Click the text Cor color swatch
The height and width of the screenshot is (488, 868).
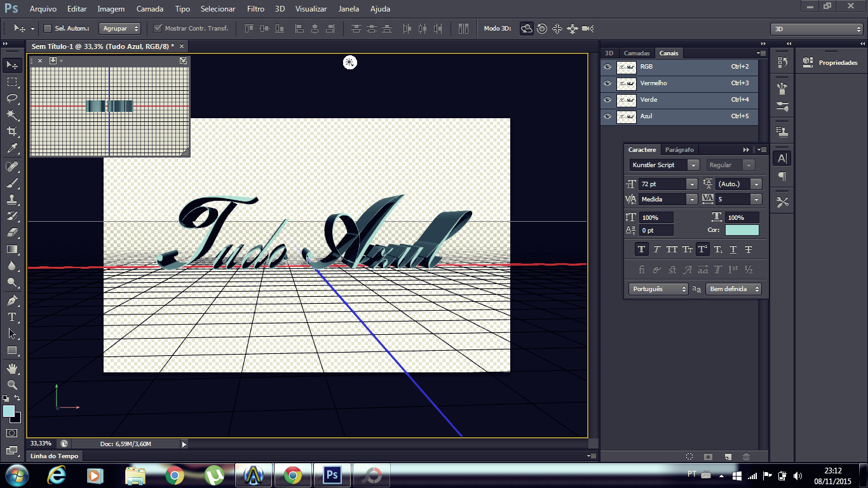click(x=742, y=230)
